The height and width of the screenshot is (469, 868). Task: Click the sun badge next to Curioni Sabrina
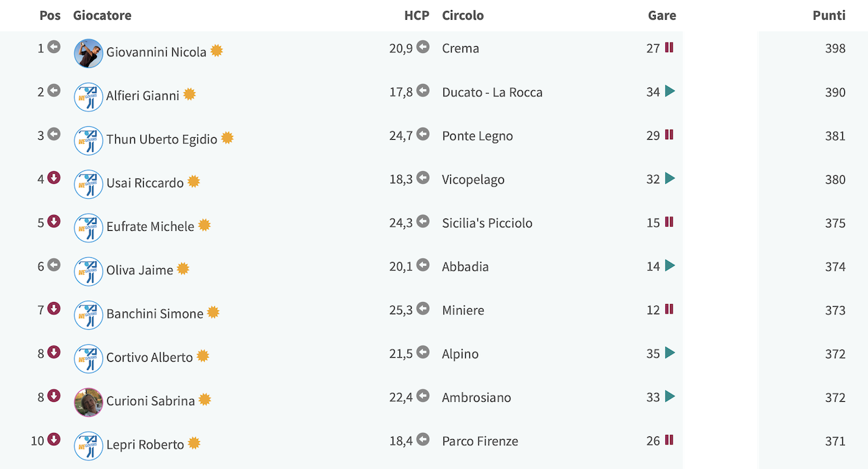tap(205, 400)
